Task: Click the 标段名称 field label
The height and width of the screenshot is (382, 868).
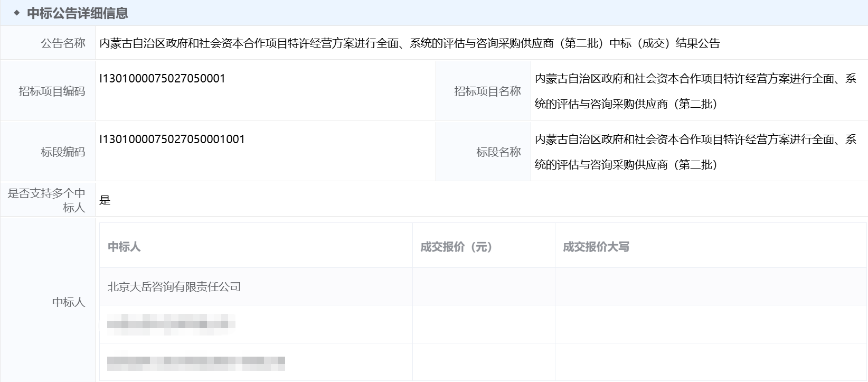Action: (498, 152)
